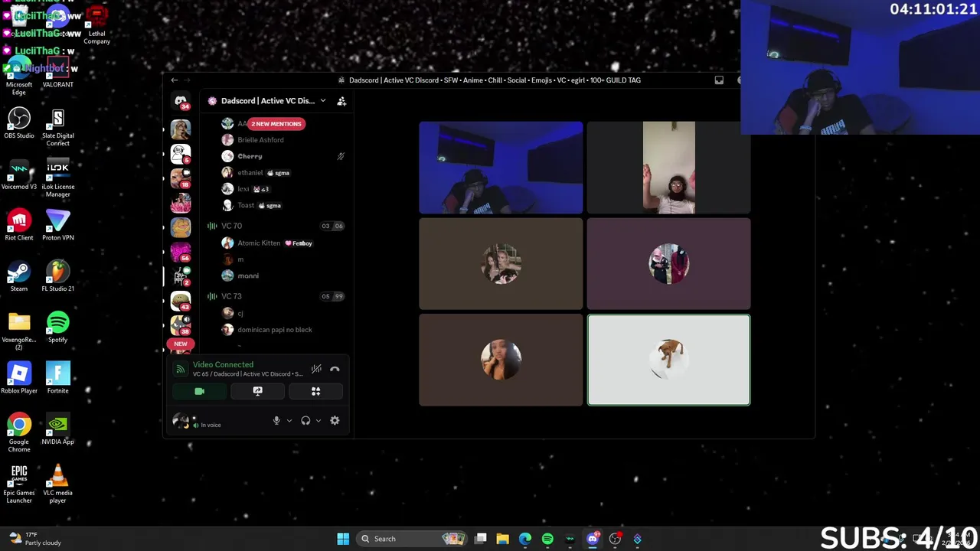Open server with 56 badge in sidebar
This screenshot has height=551, width=980.
181,252
